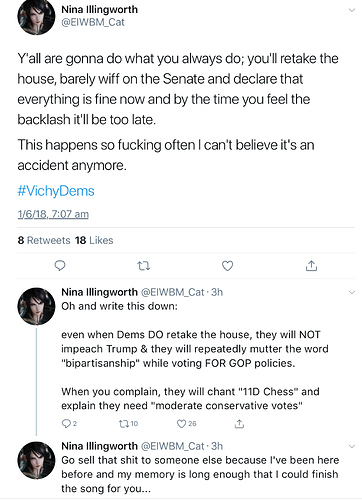Like the reply showing 26 likes

pyautogui.click(x=186, y=423)
